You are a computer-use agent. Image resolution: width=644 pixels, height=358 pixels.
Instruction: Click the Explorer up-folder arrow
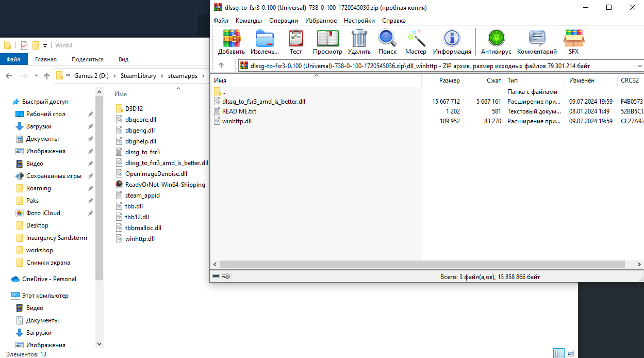click(47, 76)
